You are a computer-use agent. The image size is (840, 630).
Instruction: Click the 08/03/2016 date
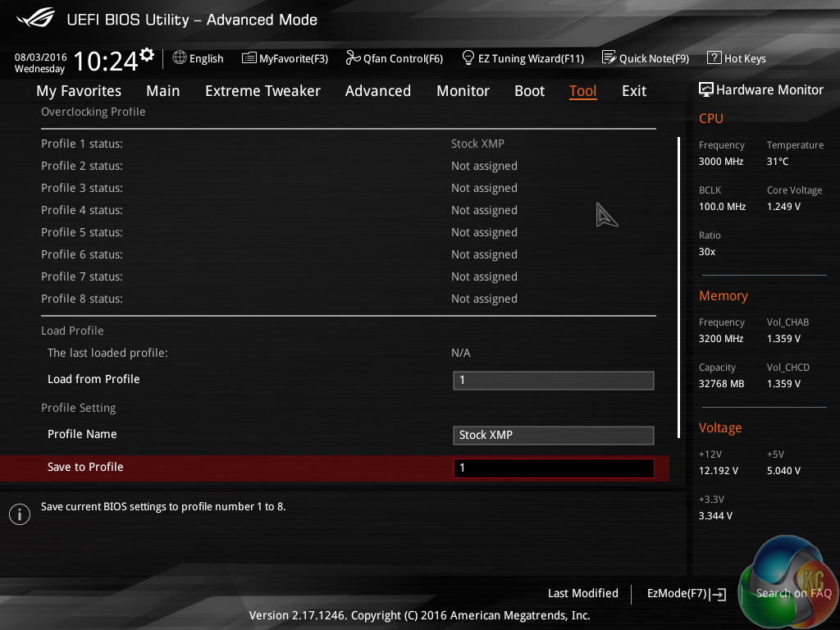point(41,57)
